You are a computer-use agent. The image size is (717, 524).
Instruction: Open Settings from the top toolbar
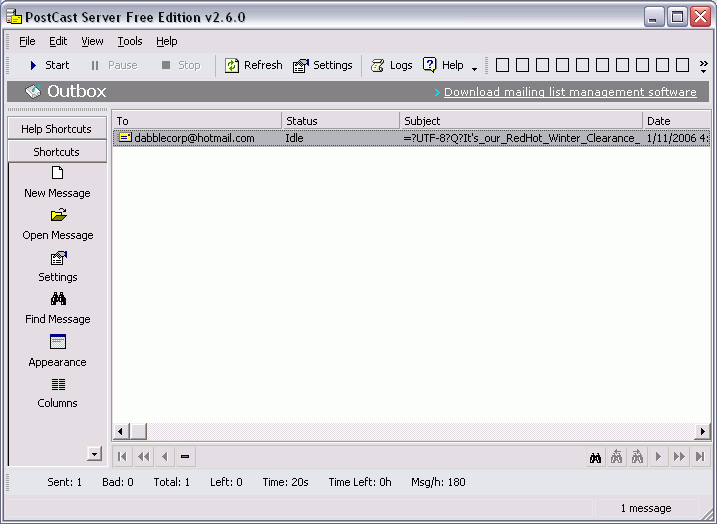click(x=323, y=65)
